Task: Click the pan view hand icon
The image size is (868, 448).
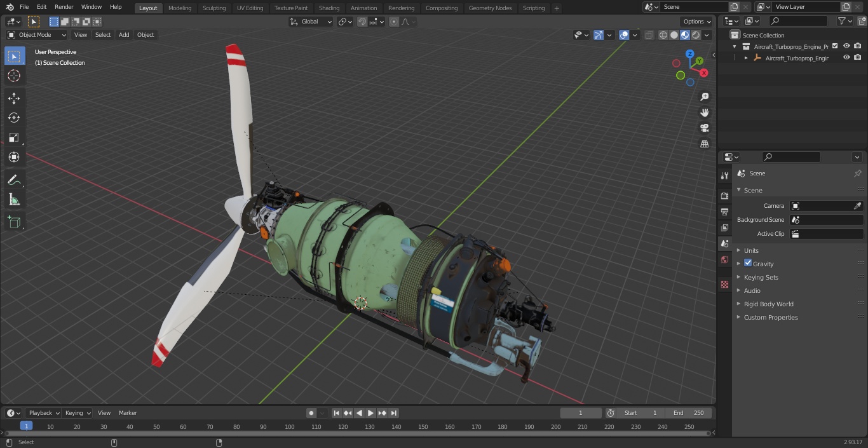Action: pos(704,112)
